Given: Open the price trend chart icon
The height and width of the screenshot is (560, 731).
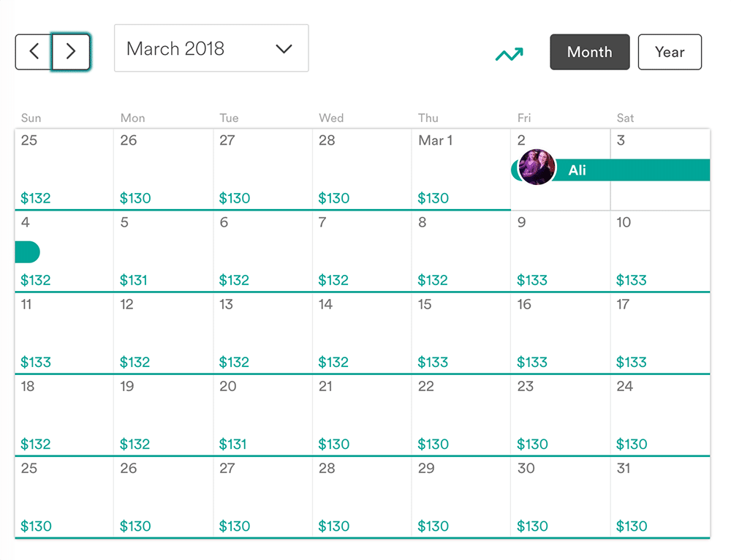Looking at the screenshot, I should pyautogui.click(x=510, y=54).
